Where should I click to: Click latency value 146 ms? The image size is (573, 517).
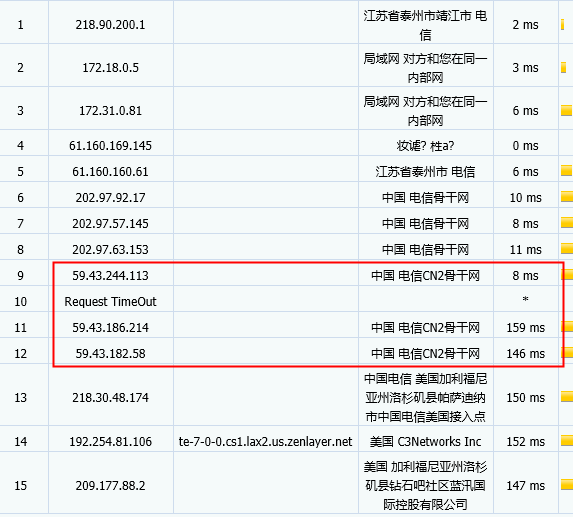coord(525,354)
